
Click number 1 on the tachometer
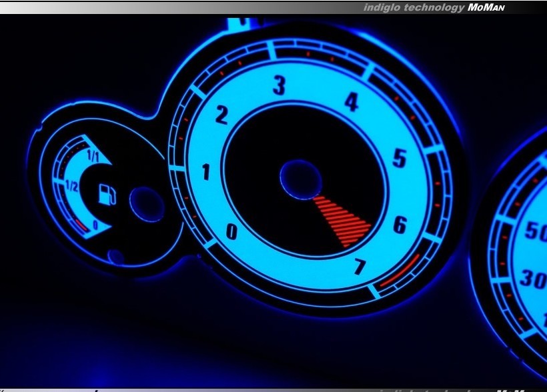[x=205, y=173]
